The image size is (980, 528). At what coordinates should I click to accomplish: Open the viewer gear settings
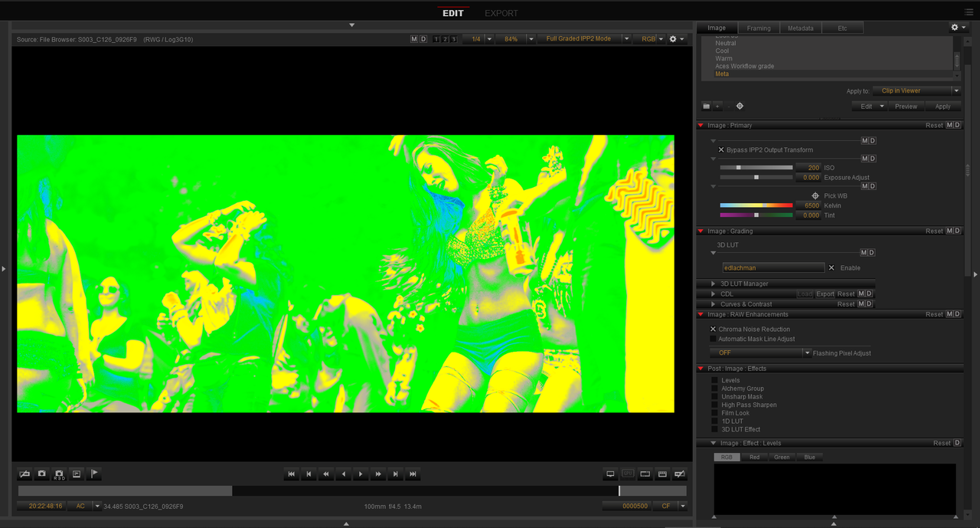676,39
